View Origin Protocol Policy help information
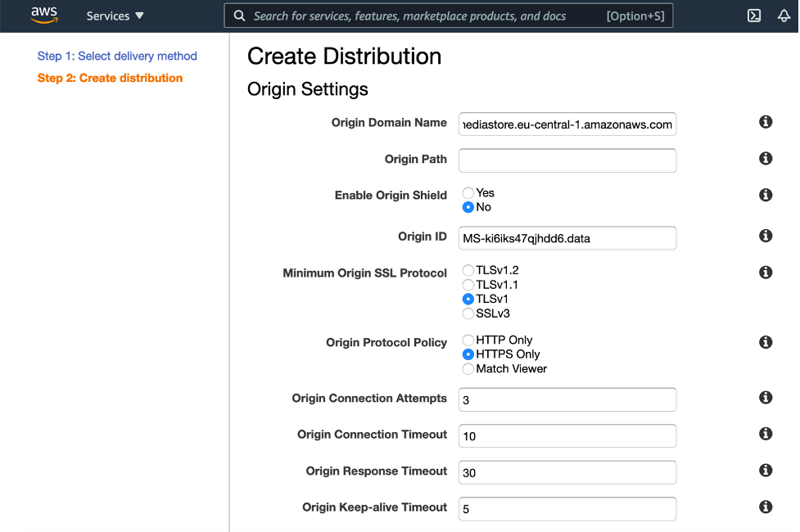 click(766, 342)
